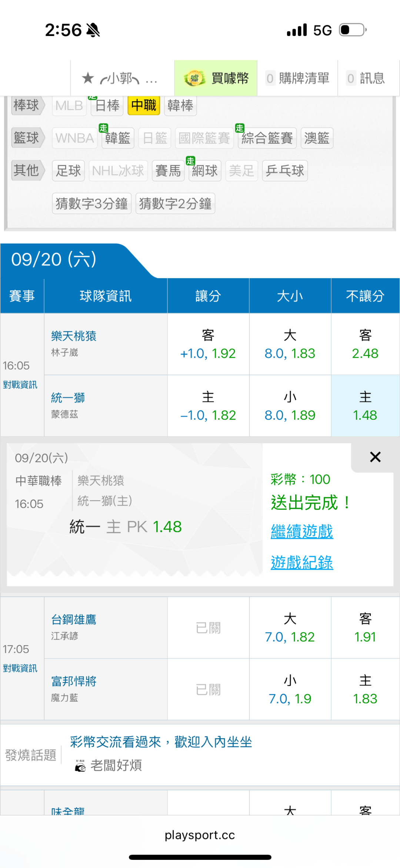Image resolution: width=400 pixels, height=868 pixels.
Task: Tap the battery icon in status bar
Action: [x=353, y=30]
